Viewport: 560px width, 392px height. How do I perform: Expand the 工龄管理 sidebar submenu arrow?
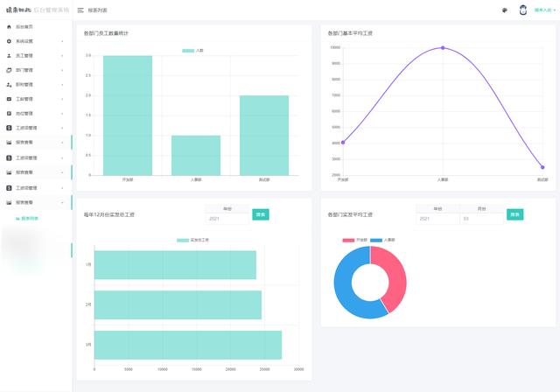(x=62, y=99)
